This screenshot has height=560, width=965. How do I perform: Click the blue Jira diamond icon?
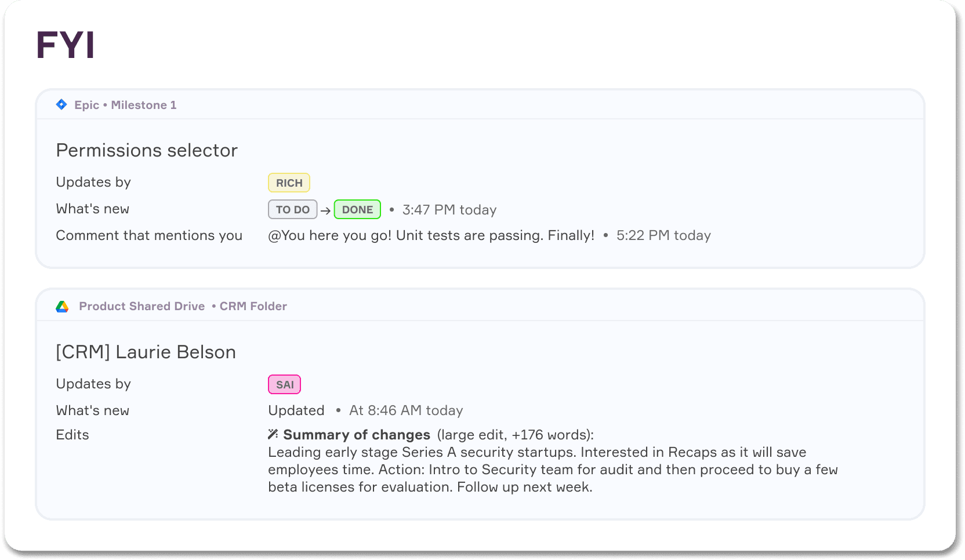pos(61,104)
